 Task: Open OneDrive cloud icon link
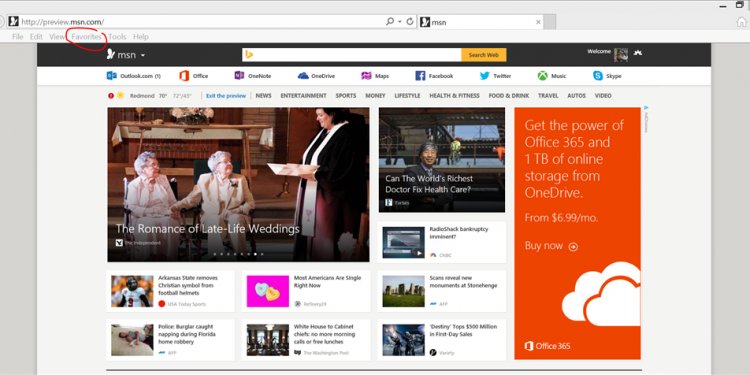303,76
